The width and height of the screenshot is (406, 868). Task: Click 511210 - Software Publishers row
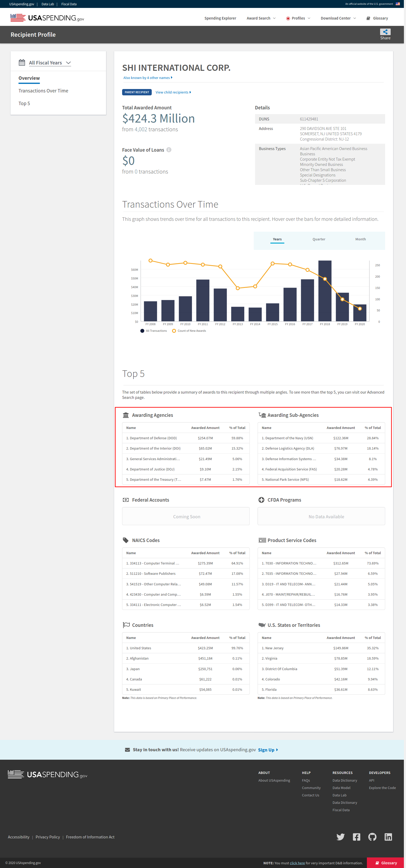186,573
